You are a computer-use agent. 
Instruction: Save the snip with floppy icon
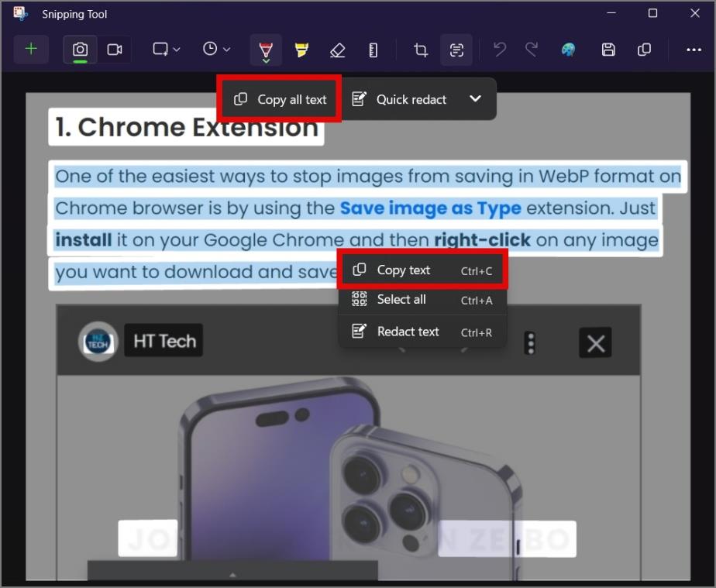coord(608,50)
